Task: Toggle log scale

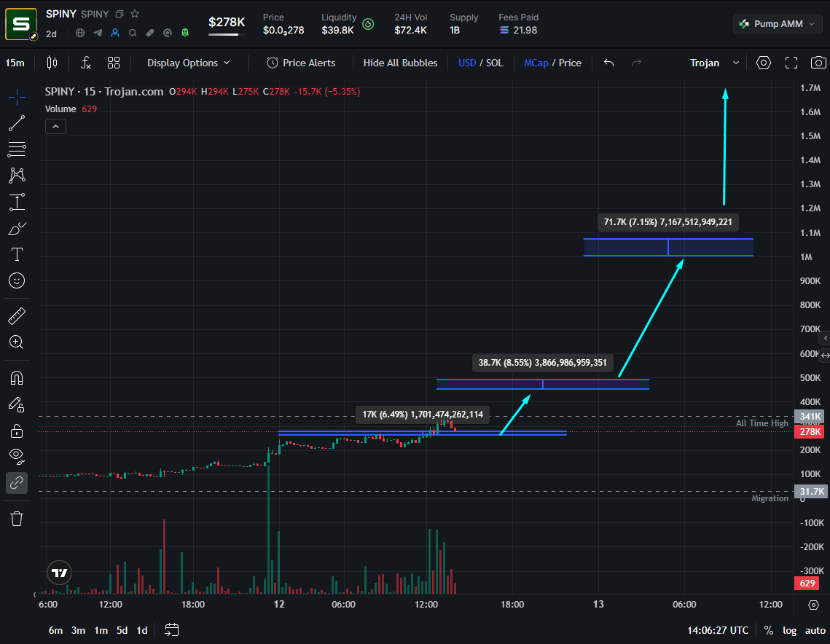Action: click(x=790, y=630)
